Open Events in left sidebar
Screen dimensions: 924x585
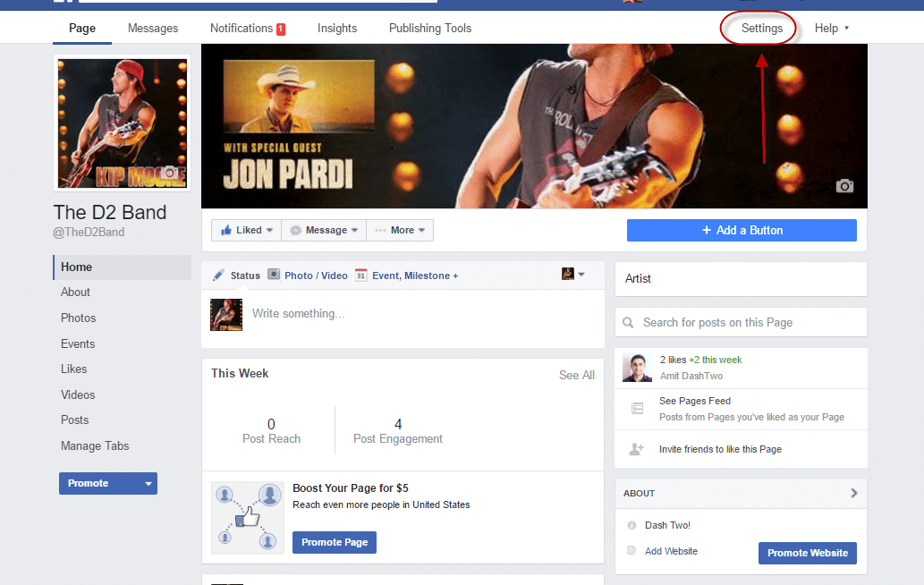pos(78,344)
